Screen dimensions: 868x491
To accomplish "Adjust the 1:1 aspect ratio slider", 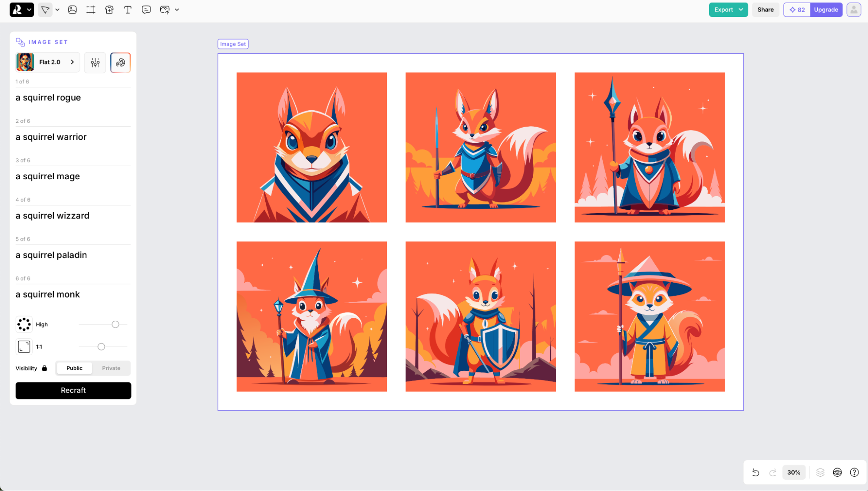I will coord(101,346).
